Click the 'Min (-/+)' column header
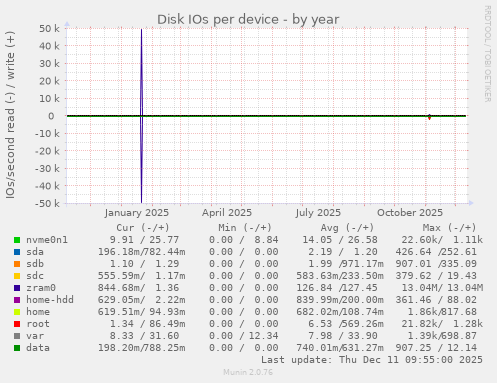The height and width of the screenshot is (383, 497). click(x=245, y=228)
